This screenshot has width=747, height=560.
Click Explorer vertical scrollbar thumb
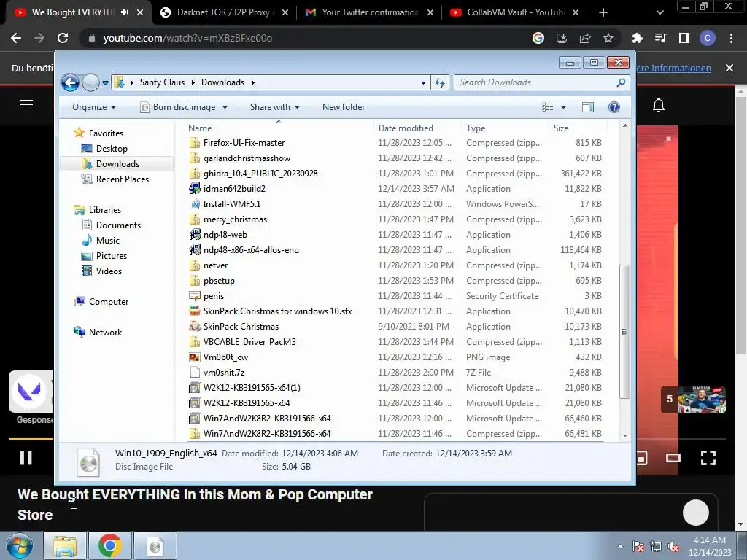624,332
